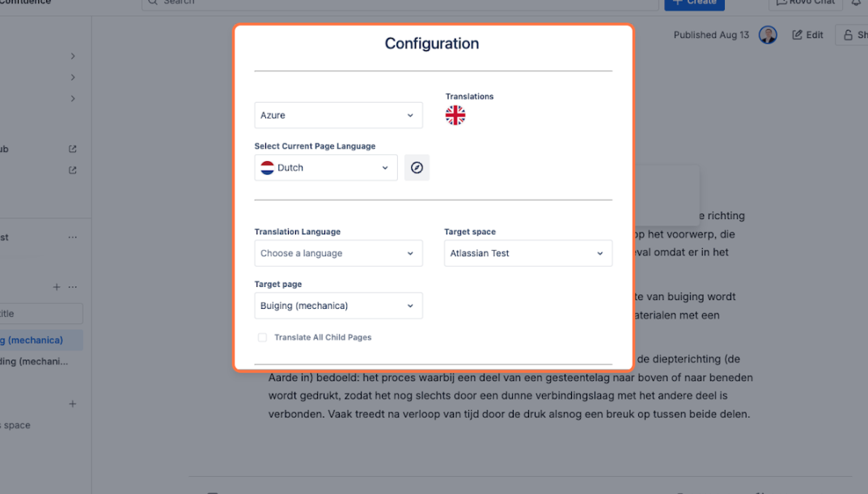Click the lower external link sidebar icon
868x494 pixels.
[73, 170]
